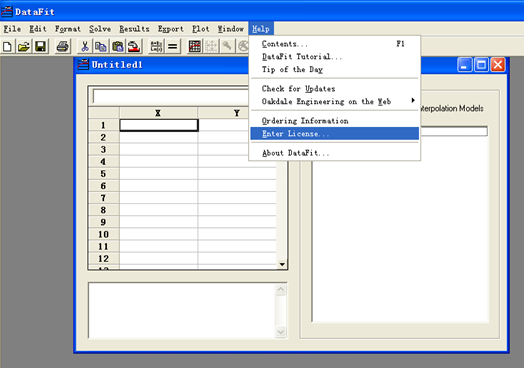
Task: Click the data grid scroll down arrow
Action: coord(282,264)
